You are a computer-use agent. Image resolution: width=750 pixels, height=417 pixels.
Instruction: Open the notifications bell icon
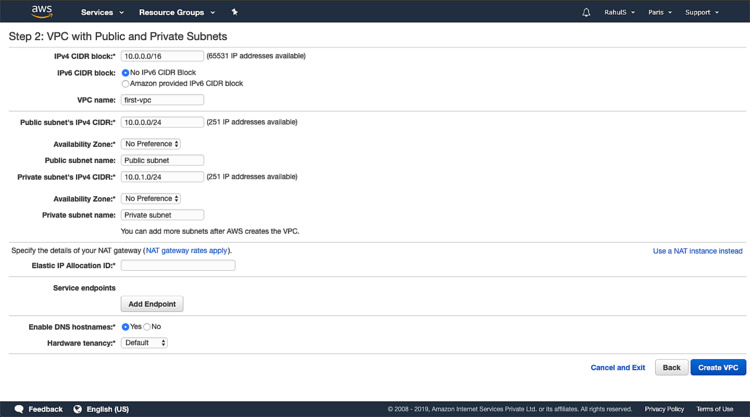[586, 12]
